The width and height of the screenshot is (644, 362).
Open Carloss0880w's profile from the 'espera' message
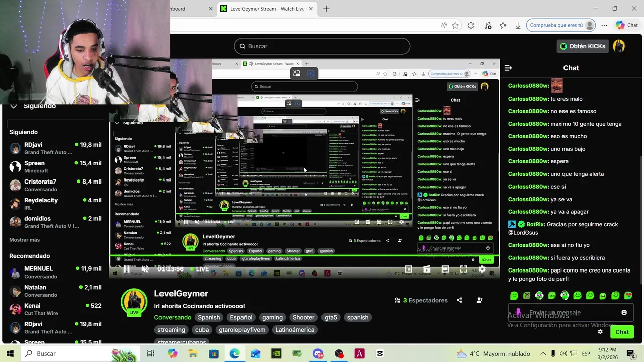[528, 161]
